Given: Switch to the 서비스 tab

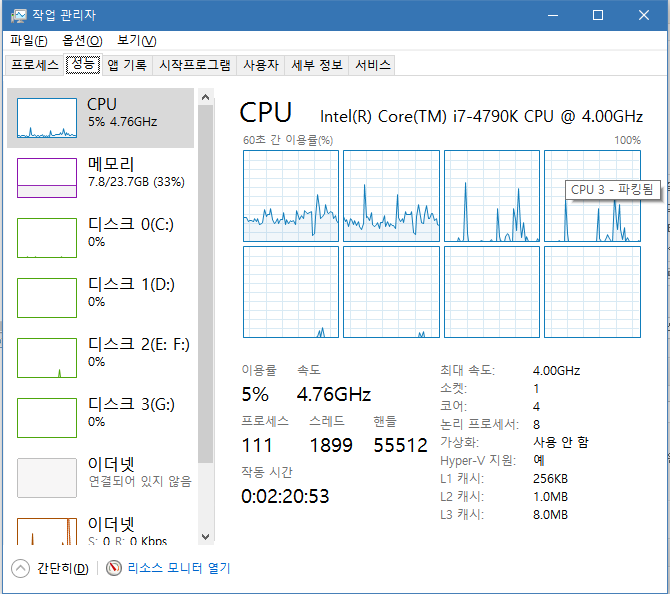Looking at the screenshot, I should click(373, 65).
